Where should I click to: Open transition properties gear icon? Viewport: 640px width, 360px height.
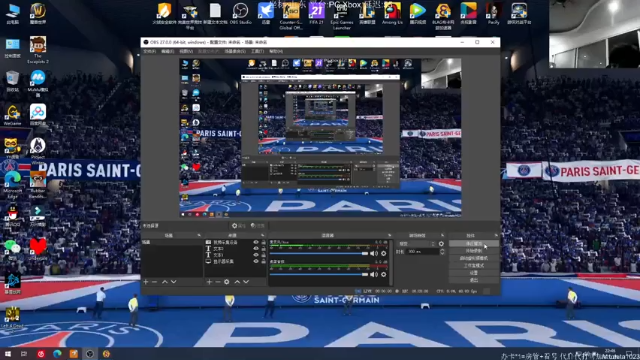[x=441, y=244]
